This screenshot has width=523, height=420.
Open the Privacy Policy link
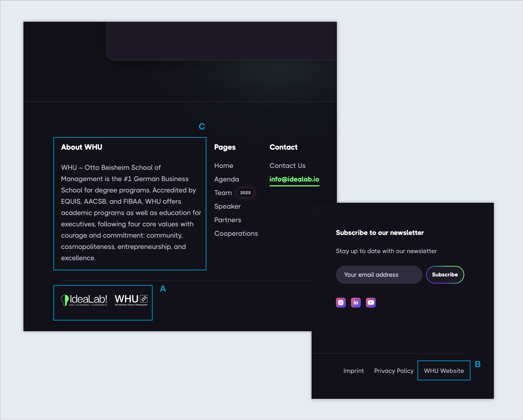click(393, 371)
